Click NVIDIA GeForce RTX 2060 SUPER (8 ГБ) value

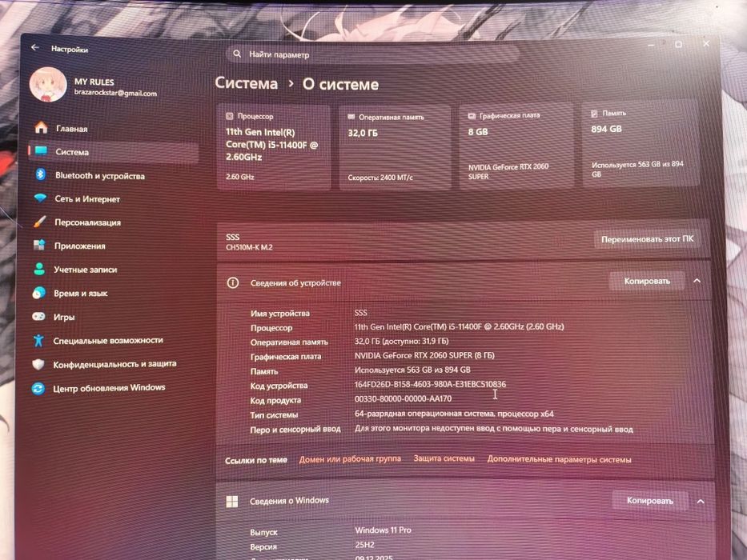point(424,355)
